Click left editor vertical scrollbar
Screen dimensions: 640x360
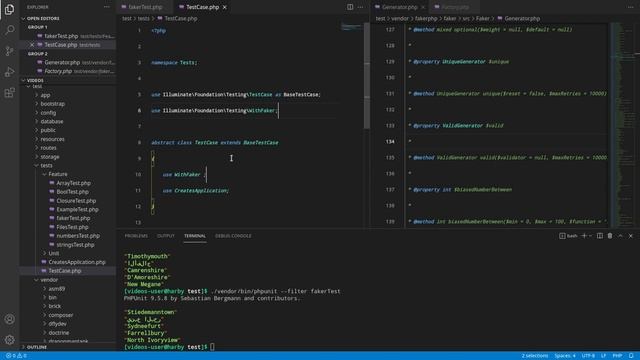click(367, 76)
